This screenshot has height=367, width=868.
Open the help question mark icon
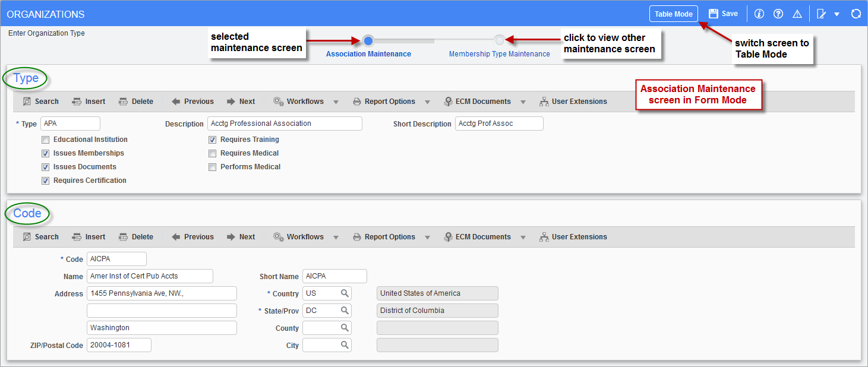tap(778, 14)
